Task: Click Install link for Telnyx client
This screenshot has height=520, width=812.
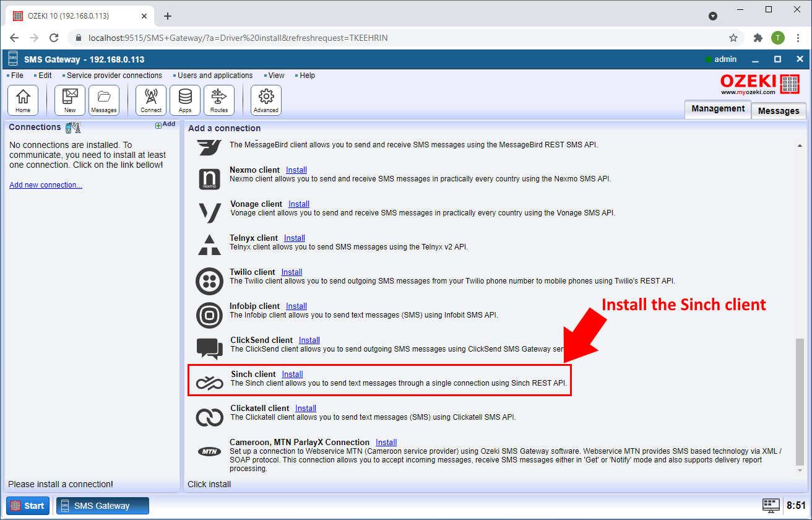Action: (x=295, y=238)
